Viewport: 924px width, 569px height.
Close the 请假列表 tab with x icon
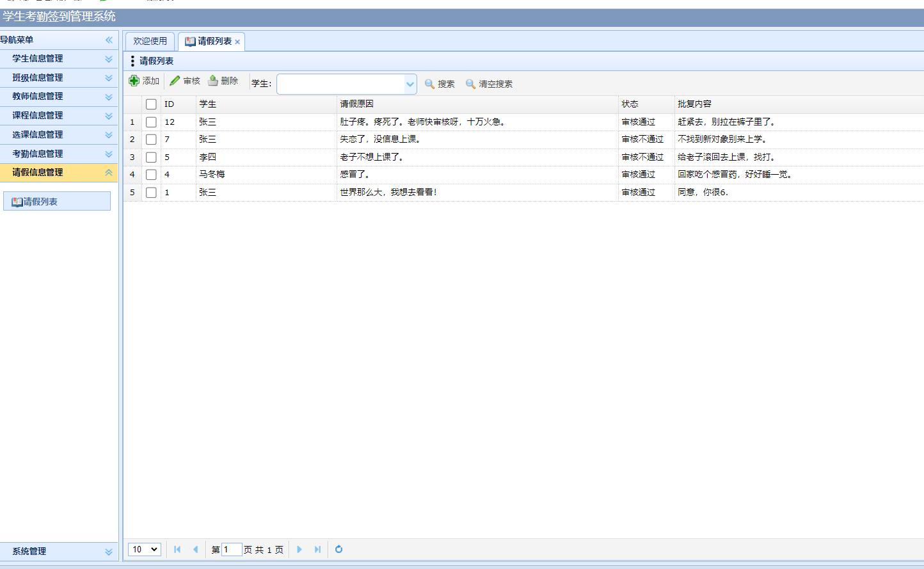(237, 42)
